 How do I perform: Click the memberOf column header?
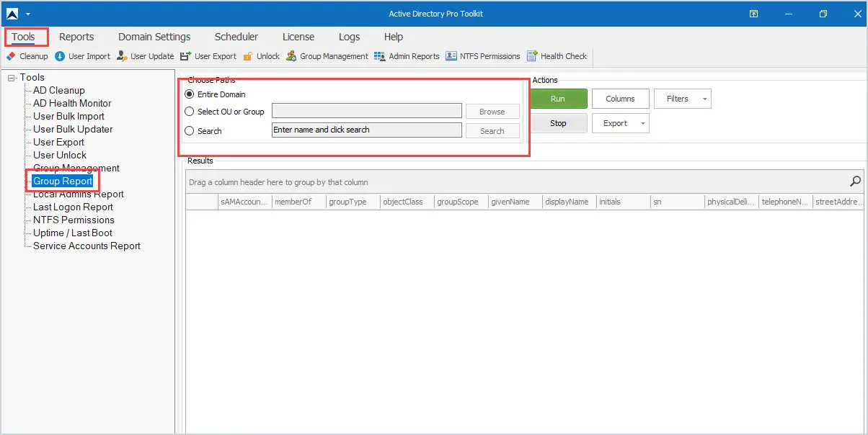(x=299, y=202)
